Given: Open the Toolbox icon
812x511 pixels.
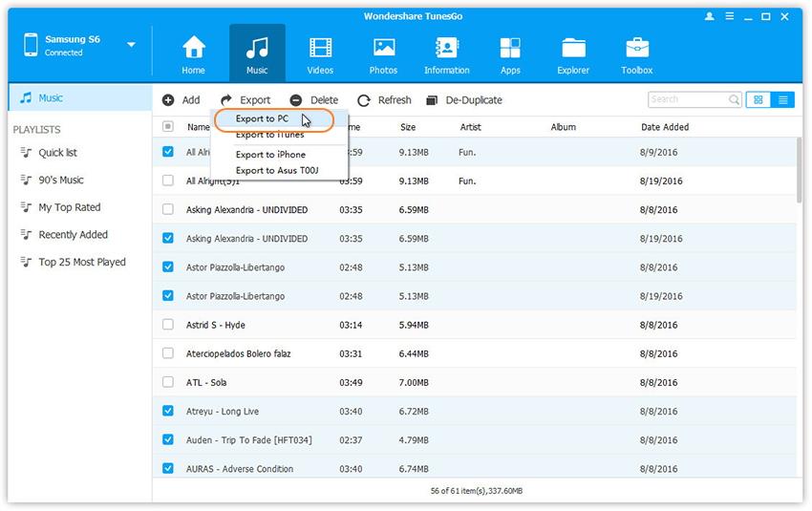Looking at the screenshot, I should pos(637,48).
